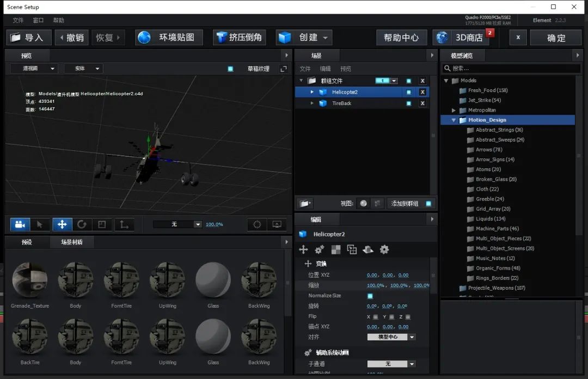
Task: Switch to the Rotate transform tool
Action: [82, 224]
